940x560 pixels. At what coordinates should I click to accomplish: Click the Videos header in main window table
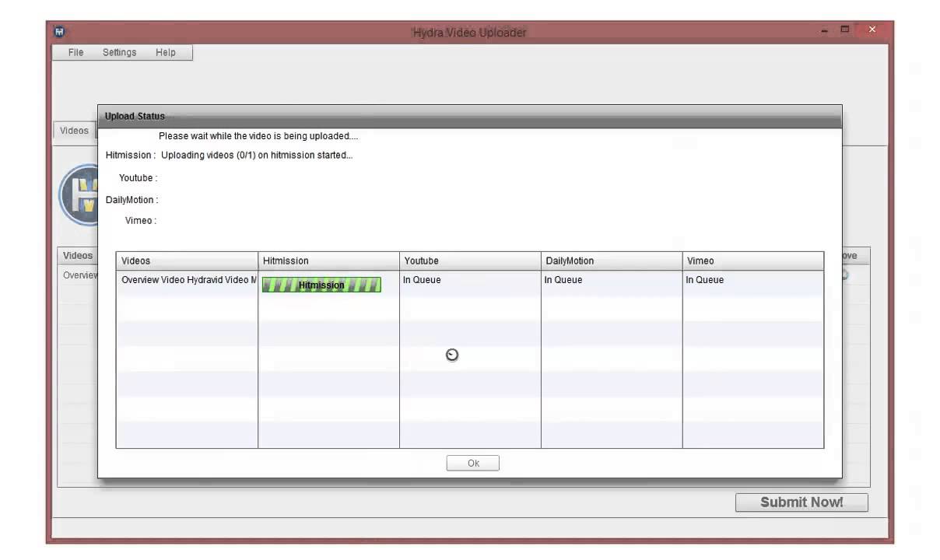point(78,256)
